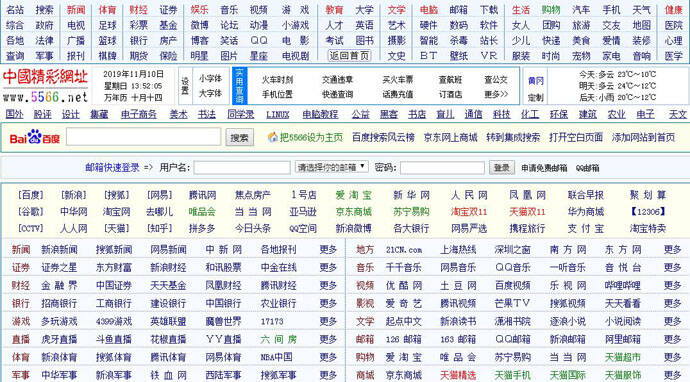Image resolution: width=690 pixels, height=382 pixels.
Task: Open the 电脑 category in the top navigation
Action: pos(429,10)
